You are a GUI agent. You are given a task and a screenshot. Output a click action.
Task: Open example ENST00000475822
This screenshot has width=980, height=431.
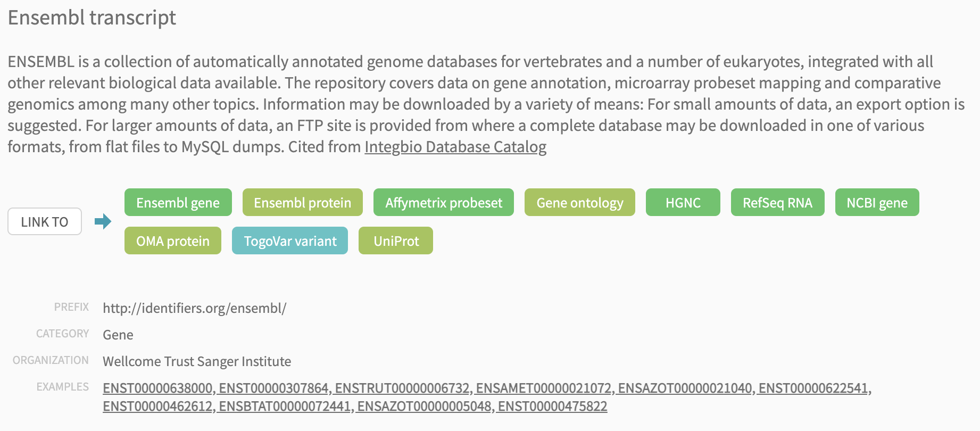tap(553, 407)
